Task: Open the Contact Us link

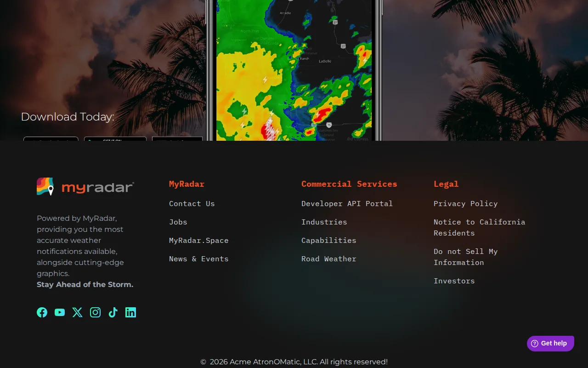Action: [x=192, y=203]
